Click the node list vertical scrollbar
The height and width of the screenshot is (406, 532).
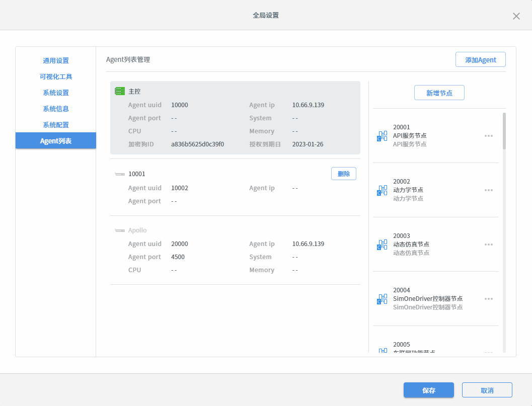(x=504, y=132)
